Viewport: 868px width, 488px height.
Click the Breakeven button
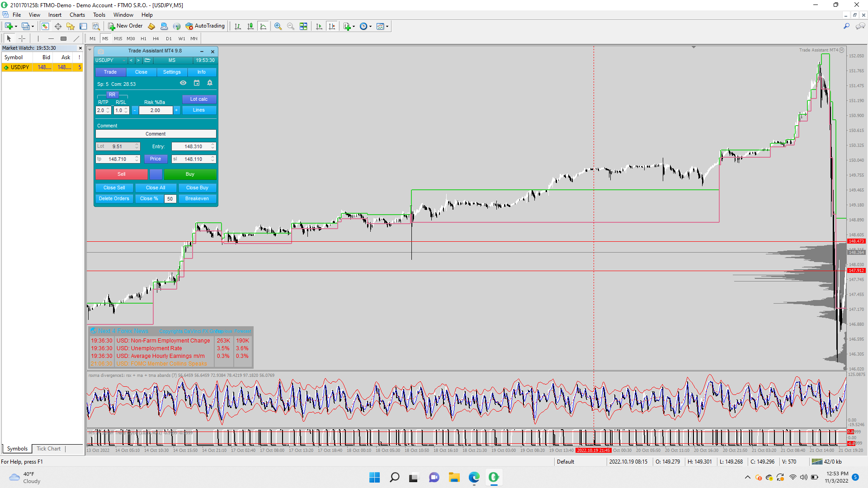click(197, 199)
